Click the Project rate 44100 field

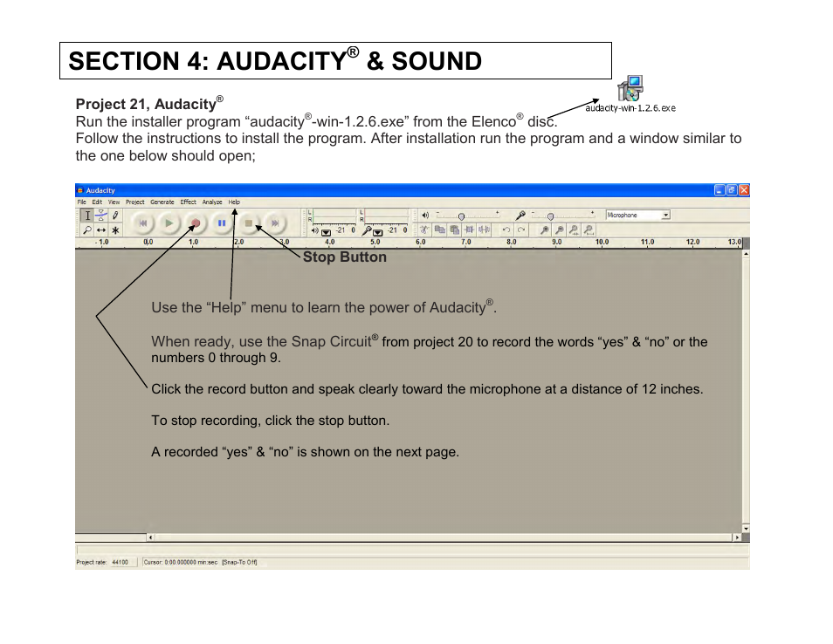pyautogui.click(x=123, y=562)
